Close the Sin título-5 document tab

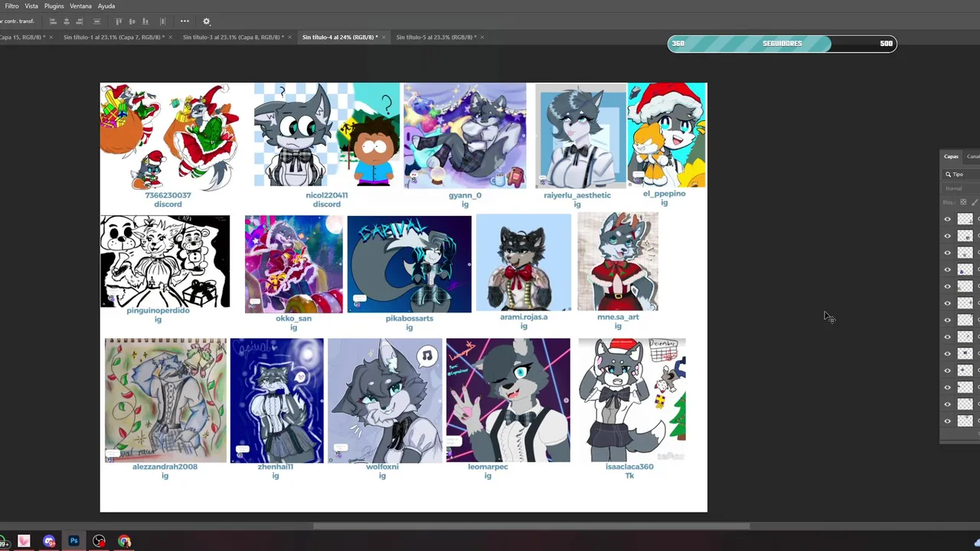point(482,37)
